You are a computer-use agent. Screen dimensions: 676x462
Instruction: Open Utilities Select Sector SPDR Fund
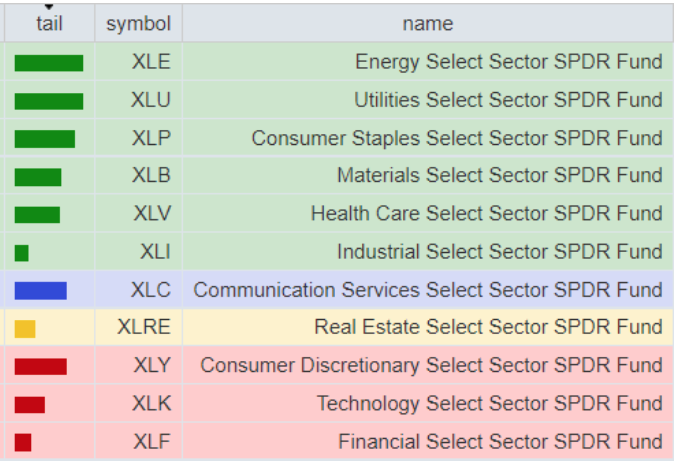tap(508, 100)
